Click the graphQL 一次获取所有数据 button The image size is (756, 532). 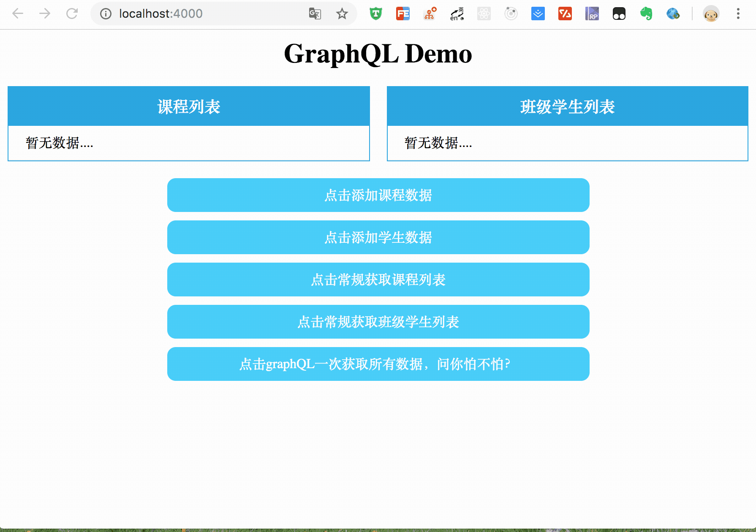(378, 364)
